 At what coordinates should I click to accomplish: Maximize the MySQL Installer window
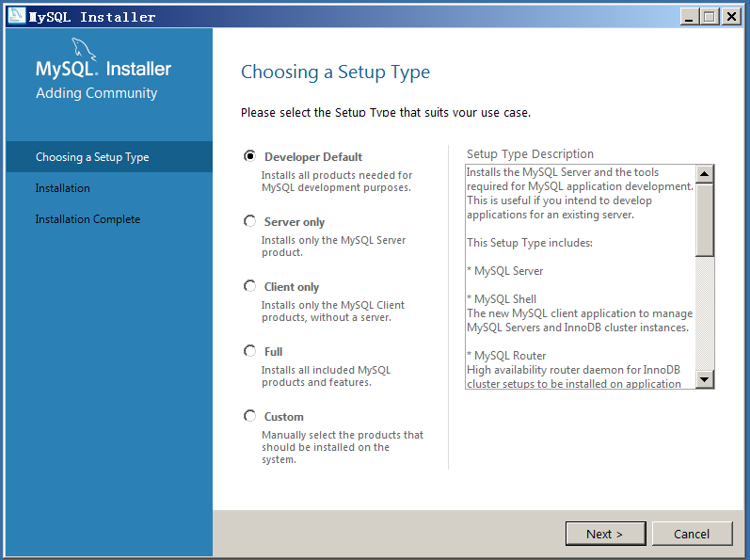click(x=710, y=17)
